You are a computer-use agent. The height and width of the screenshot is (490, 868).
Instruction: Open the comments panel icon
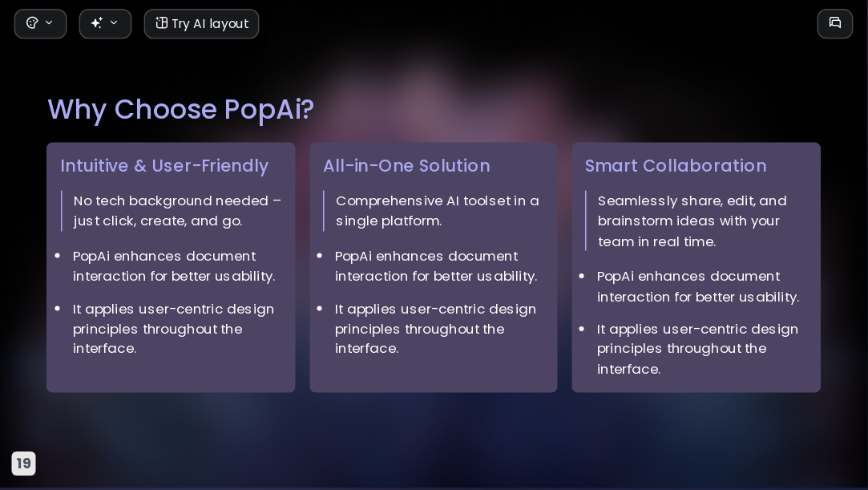pyautogui.click(x=835, y=24)
